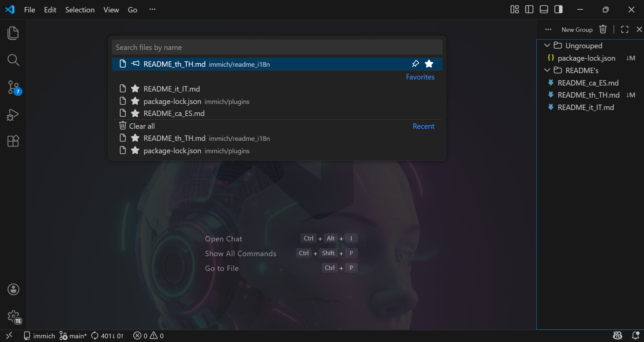
Task: Click the Copilot status bar icon
Action: click(618, 335)
